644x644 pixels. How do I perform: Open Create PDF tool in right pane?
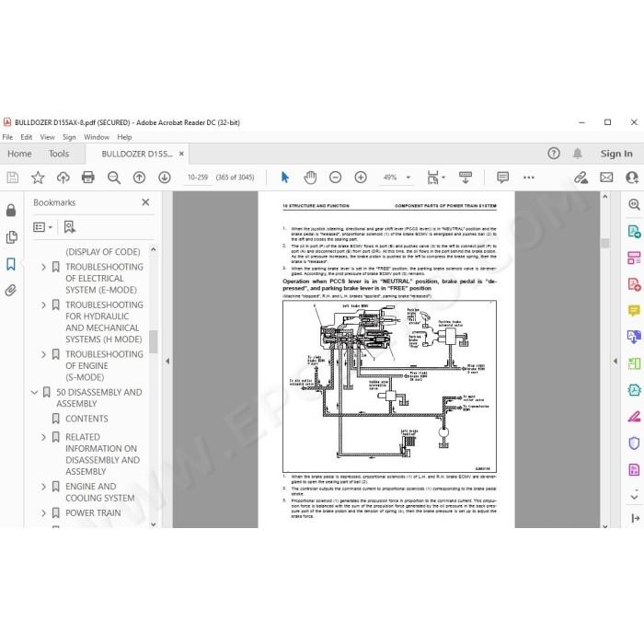[634, 284]
